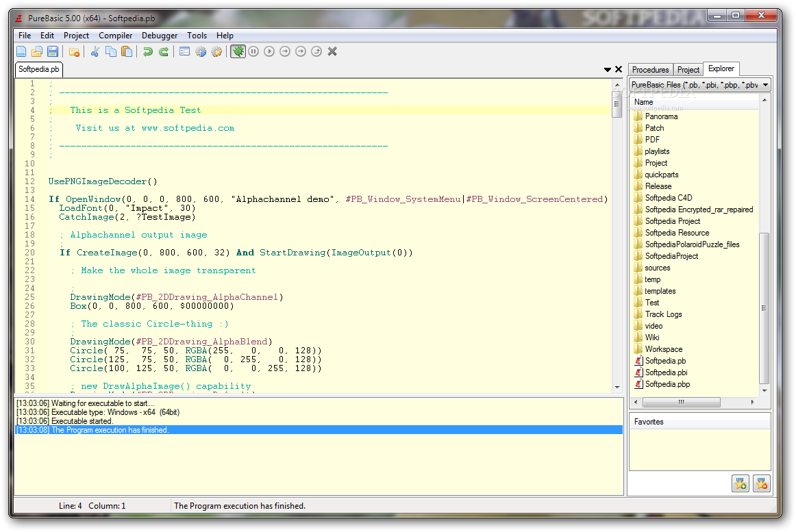The width and height of the screenshot is (796, 532).
Task: Click the folder icon next to Wiki
Action: tap(638, 338)
